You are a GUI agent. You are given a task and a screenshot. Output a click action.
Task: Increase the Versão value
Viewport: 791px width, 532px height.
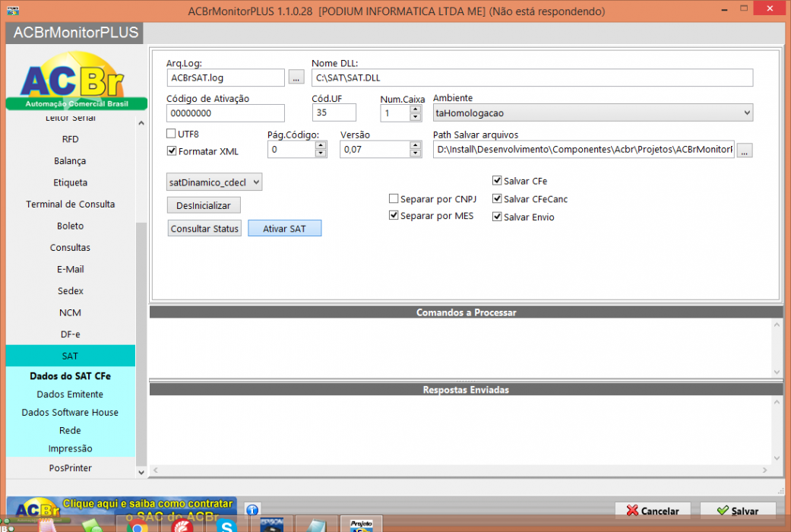click(x=415, y=145)
